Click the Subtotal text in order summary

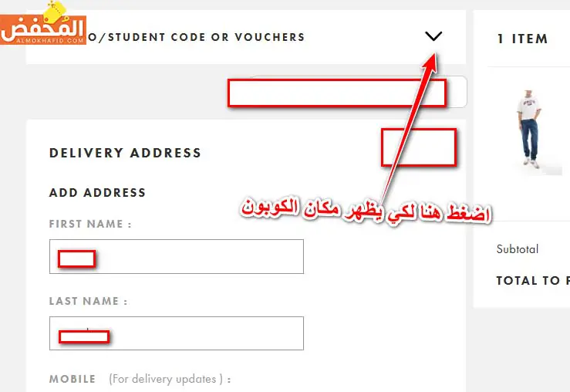tap(518, 249)
